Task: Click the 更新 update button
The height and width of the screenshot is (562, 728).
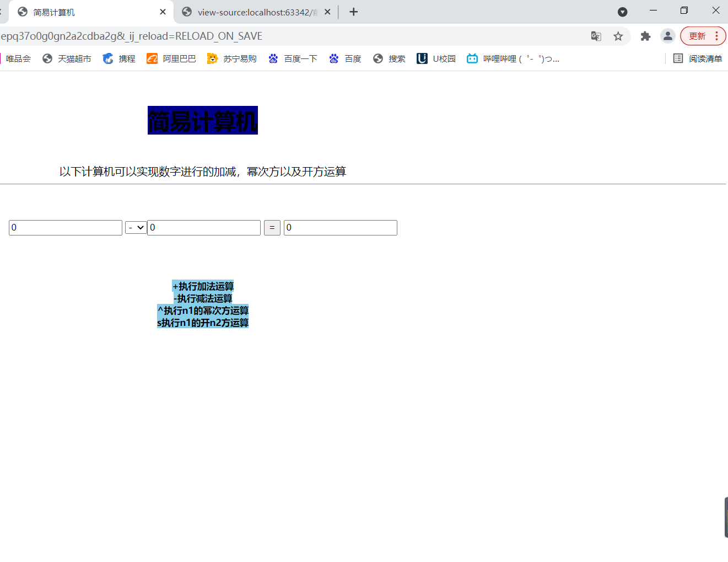Action: (x=698, y=35)
